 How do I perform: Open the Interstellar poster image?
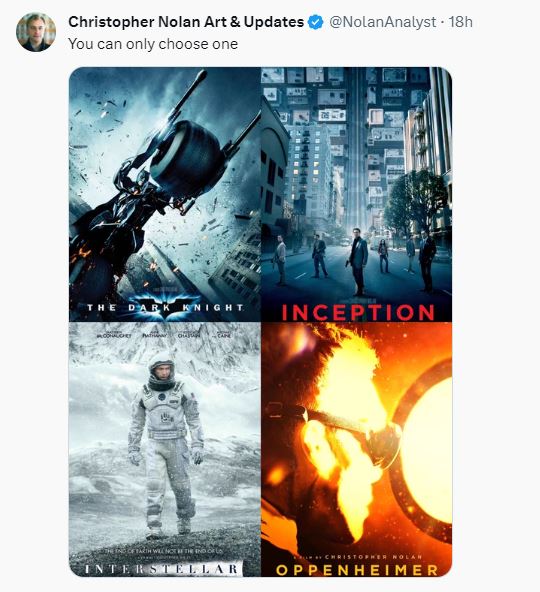tap(165, 449)
